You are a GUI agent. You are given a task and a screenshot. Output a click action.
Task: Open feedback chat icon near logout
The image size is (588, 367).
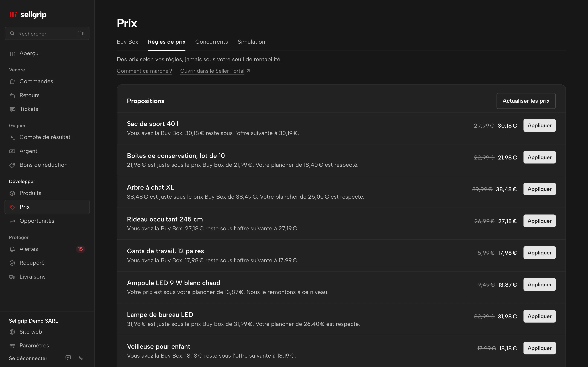[68, 358]
